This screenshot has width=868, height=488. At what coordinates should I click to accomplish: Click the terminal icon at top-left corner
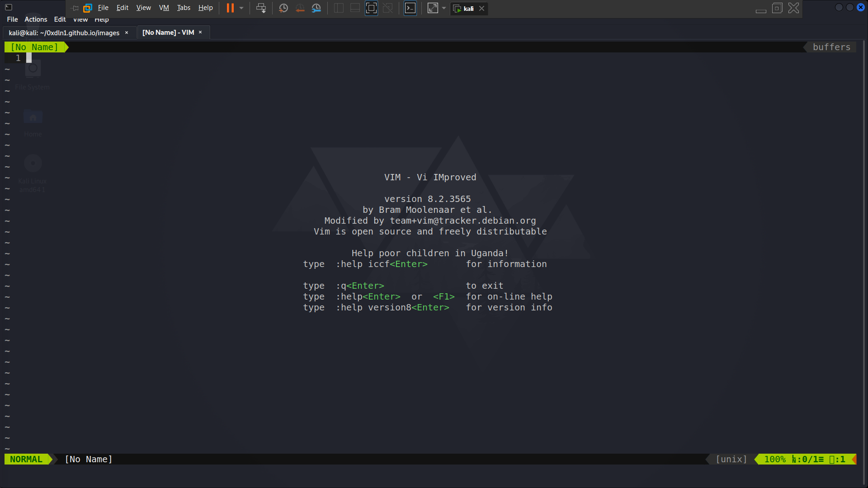[x=9, y=7]
